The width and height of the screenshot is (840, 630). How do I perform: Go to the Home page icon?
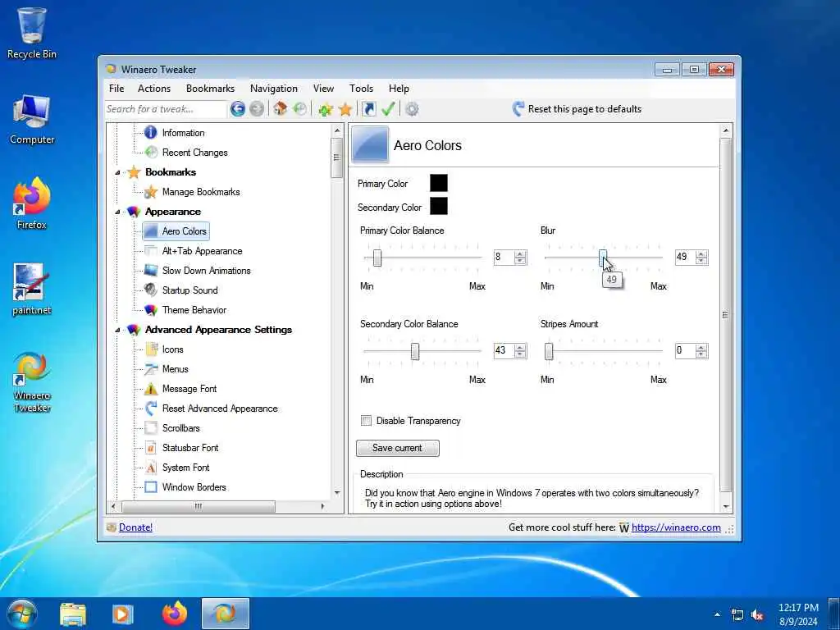[281, 109]
